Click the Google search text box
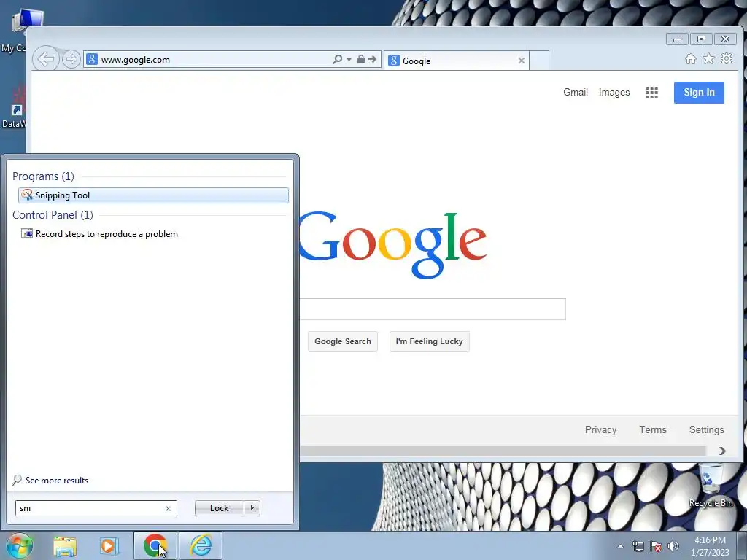This screenshot has width=747, height=560. (433, 309)
